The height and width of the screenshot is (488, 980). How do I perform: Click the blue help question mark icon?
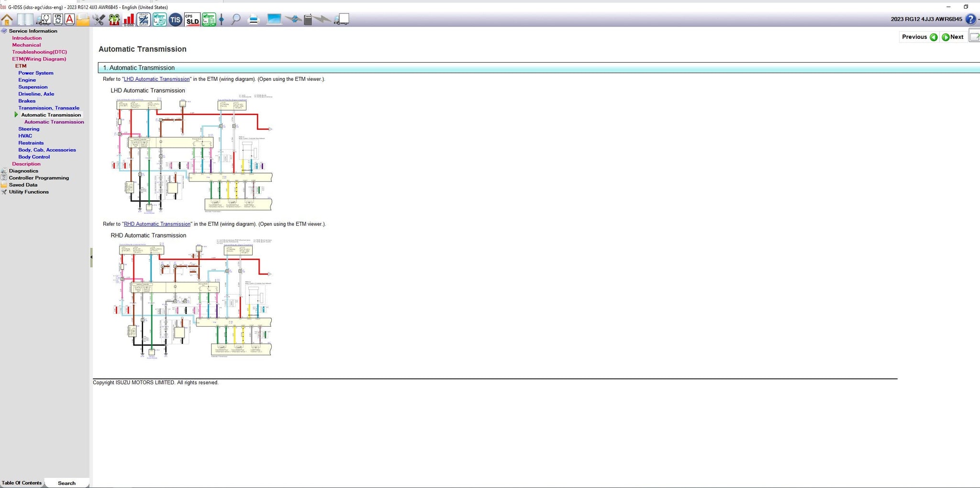point(970,19)
